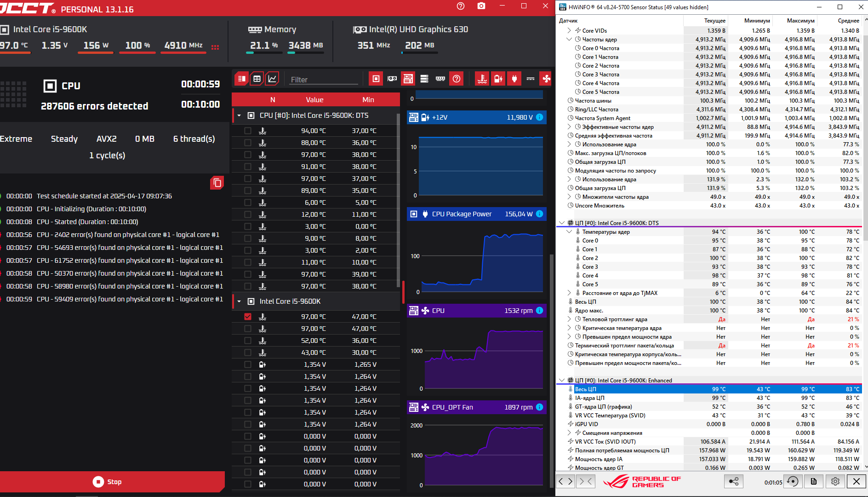Image resolution: width=868 pixels, height=497 pixels.
Task: Uncheck the checked 97,00 °C sensor row
Action: pos(248,317)
